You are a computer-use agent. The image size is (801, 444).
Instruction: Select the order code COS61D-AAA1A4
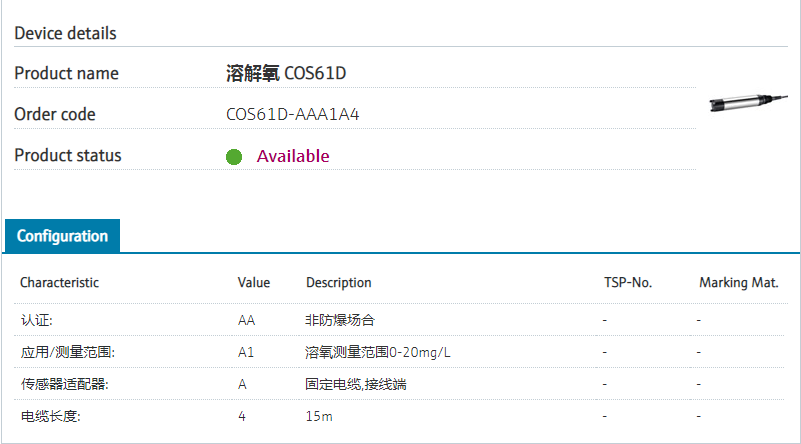coord(293,114)
